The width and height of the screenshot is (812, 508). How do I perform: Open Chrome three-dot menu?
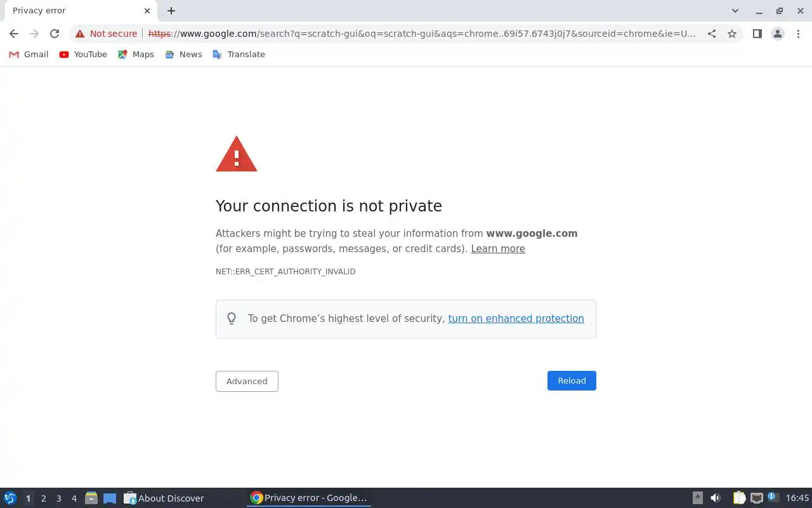798,34
